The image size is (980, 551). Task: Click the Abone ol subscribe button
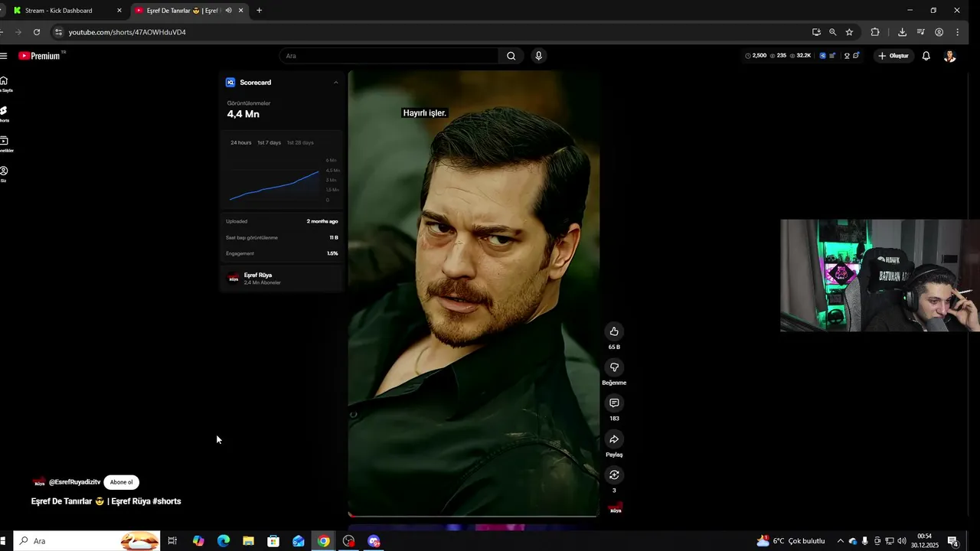(121, 482)
